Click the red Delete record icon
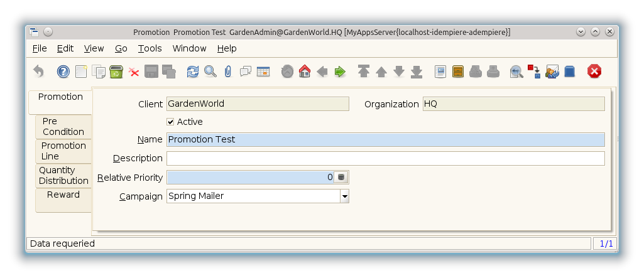The height and width of the screenshot is (278, 644). 134,72
